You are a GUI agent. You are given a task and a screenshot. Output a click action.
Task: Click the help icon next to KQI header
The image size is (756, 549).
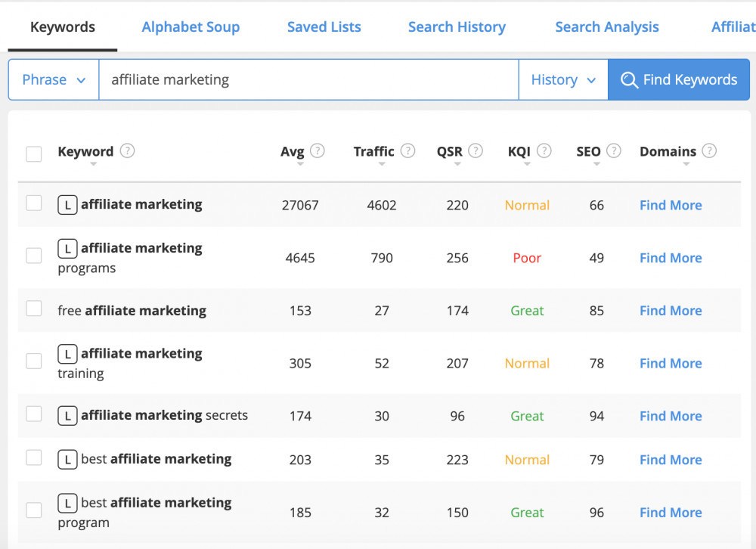click(544, 151)
